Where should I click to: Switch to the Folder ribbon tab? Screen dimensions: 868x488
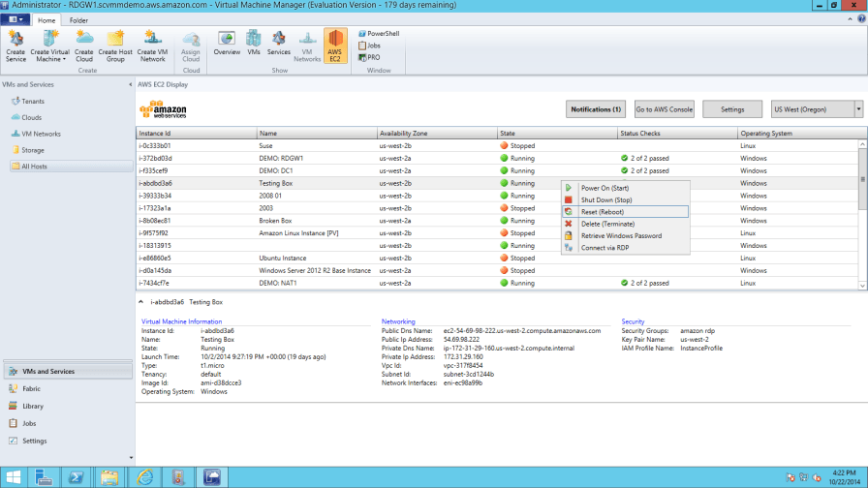78,20
